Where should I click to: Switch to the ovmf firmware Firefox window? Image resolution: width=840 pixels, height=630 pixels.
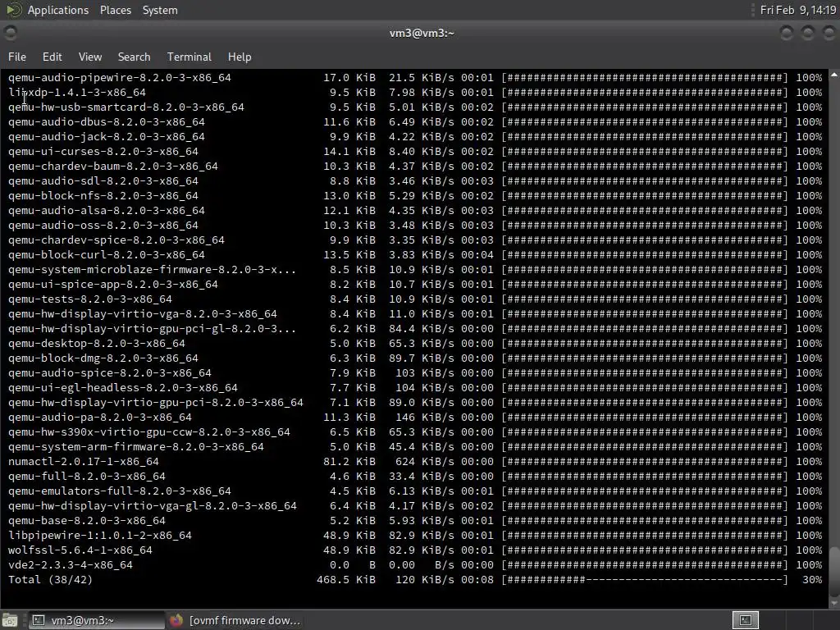pos(235,620)
